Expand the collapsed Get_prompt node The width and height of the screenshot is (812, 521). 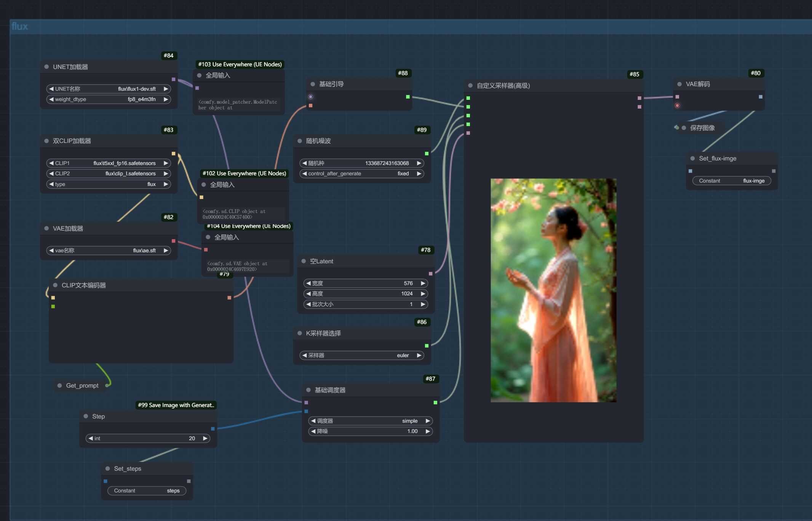pyautogui.click(x=59, y=386)
